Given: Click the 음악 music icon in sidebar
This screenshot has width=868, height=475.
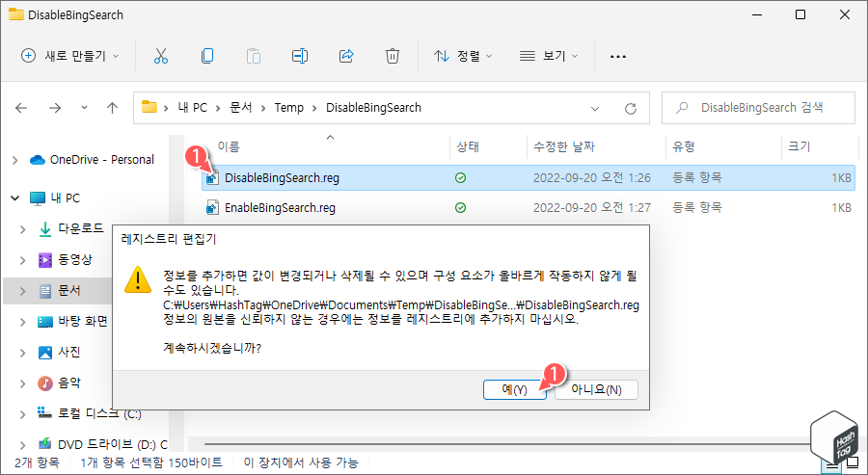Looking at the screenshot, I should [x=44, y=383].
